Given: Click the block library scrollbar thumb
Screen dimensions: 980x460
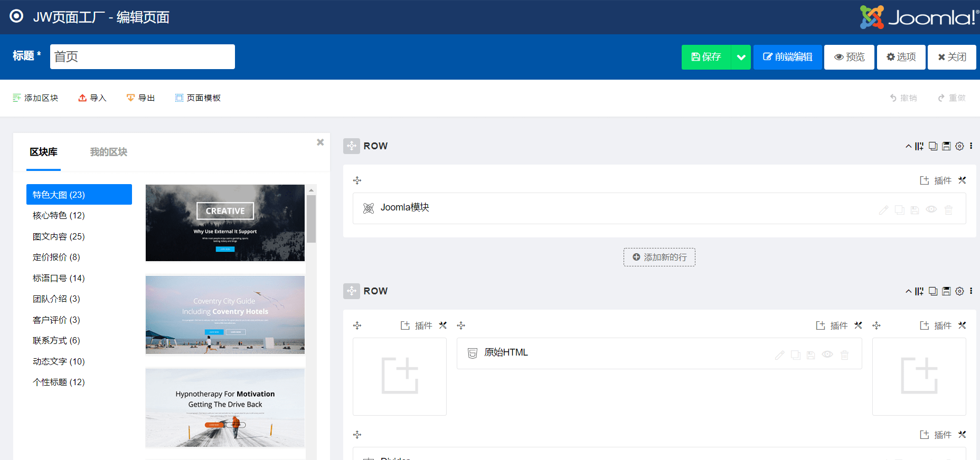Looking at the screenshot, I should pyautogui.click(x=312, y=219).
